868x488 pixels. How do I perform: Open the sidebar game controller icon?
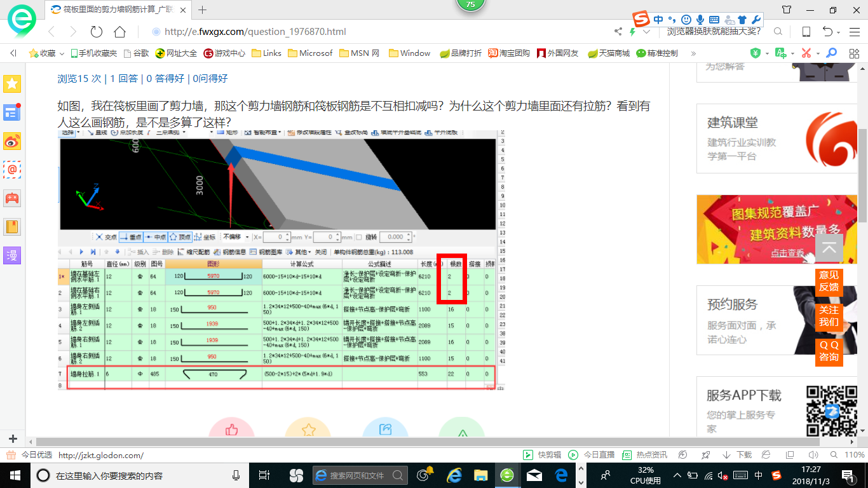tap(12, 198)
